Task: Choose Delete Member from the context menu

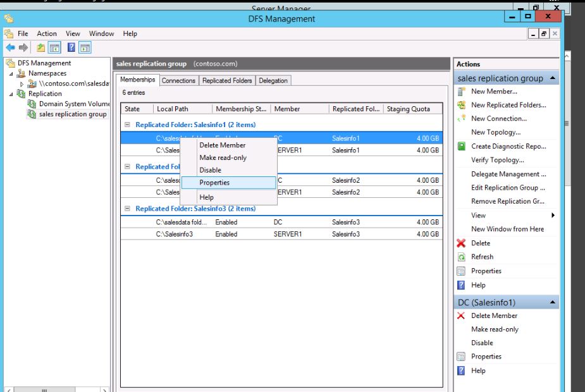Action: click(x=229, y=145)
